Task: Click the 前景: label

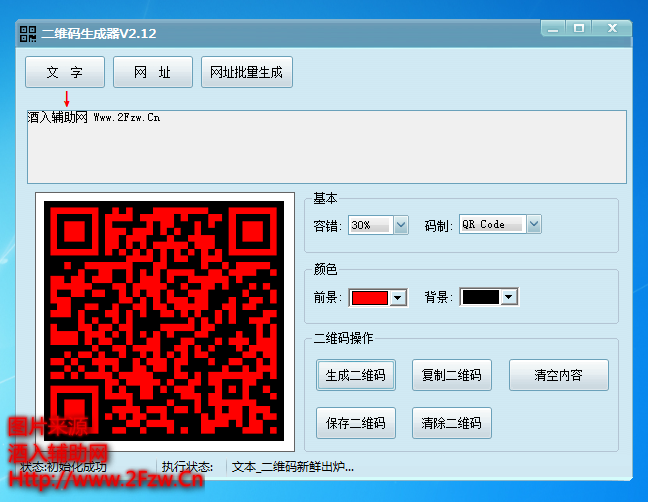Action: (328, 297)
